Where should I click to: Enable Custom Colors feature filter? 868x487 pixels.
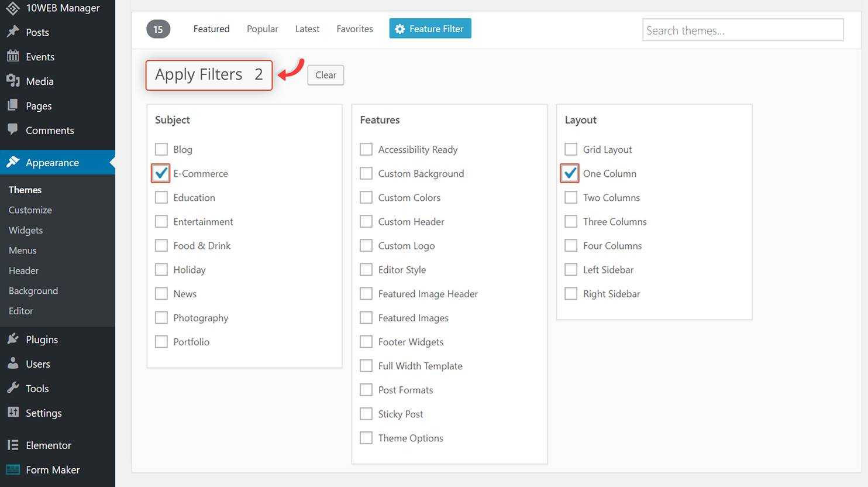point(366,197)
